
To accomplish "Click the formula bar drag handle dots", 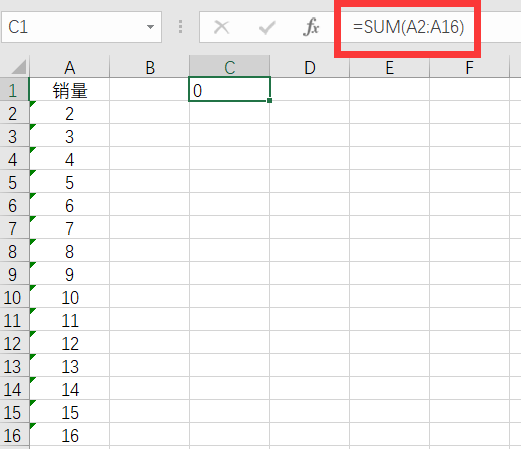I will pos(180,27).
